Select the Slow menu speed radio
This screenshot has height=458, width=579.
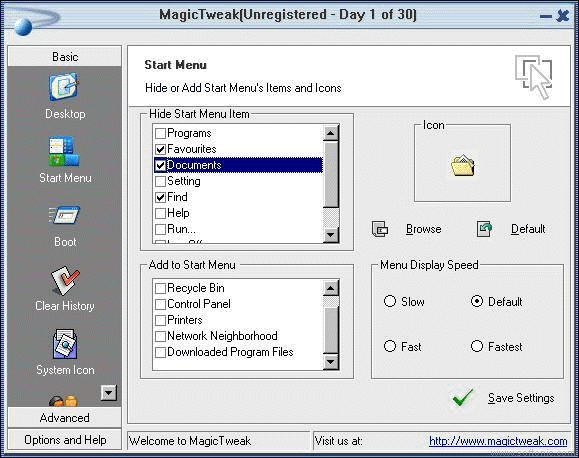(x=390, y=301)
